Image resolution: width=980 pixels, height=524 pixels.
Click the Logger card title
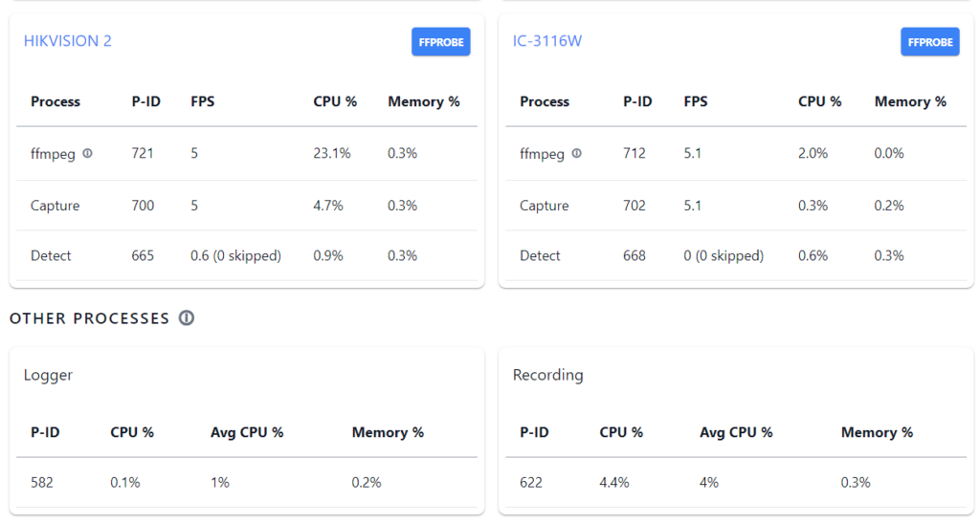point(48,375)
